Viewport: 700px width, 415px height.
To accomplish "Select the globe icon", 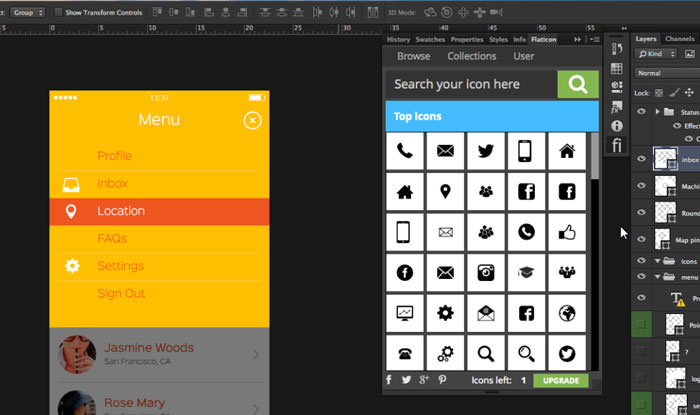I will [567, 313].
